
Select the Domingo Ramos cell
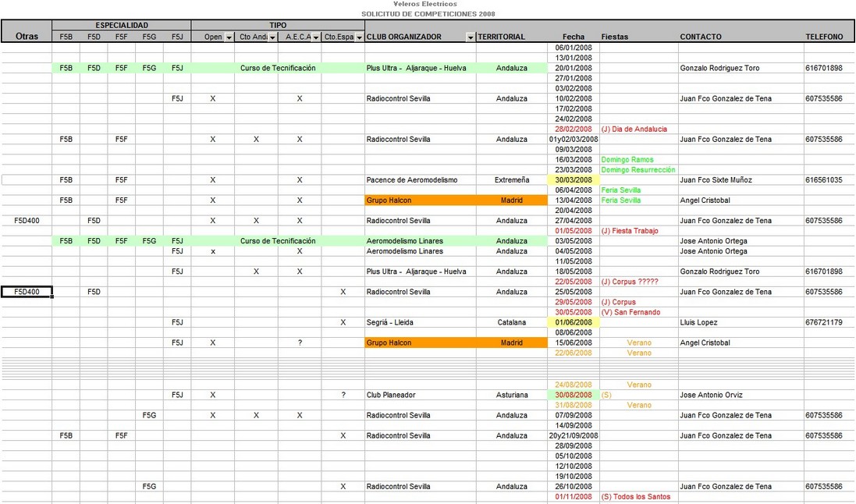pos(639,159)
